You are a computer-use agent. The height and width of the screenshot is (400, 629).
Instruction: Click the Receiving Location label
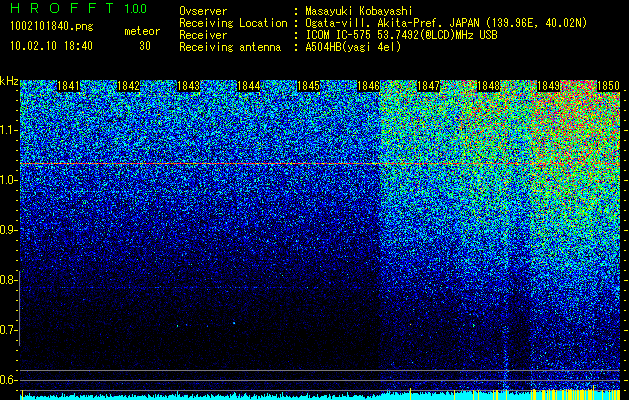coord(233,23)
